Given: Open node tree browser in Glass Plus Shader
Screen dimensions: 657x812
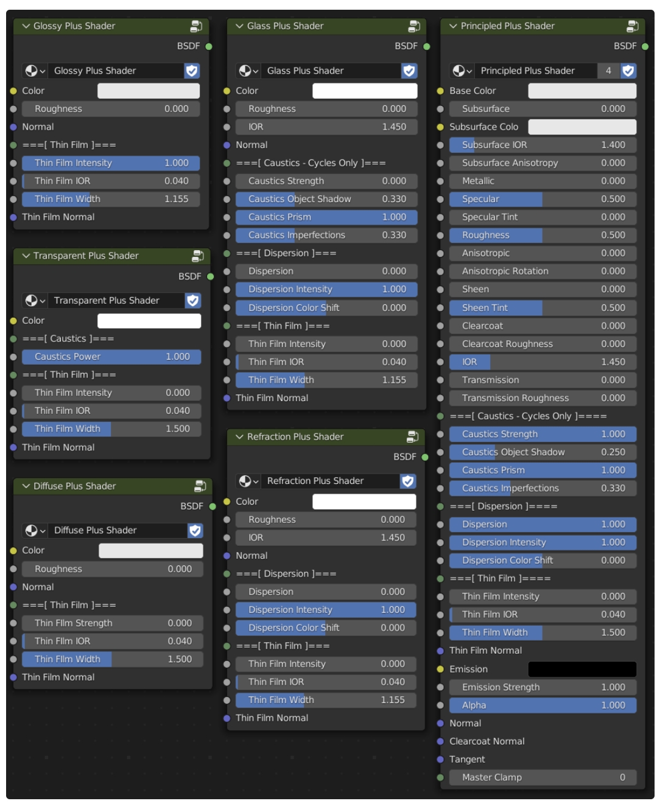Looking at the screenshot, I should (248, 71).
